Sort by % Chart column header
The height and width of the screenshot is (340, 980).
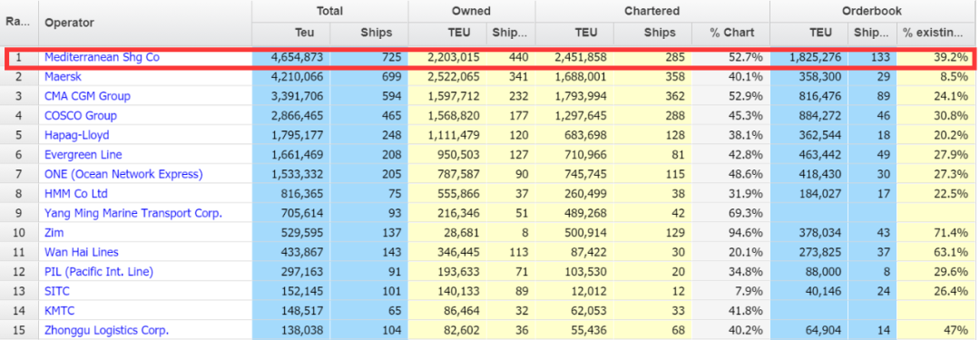point(730,34)
